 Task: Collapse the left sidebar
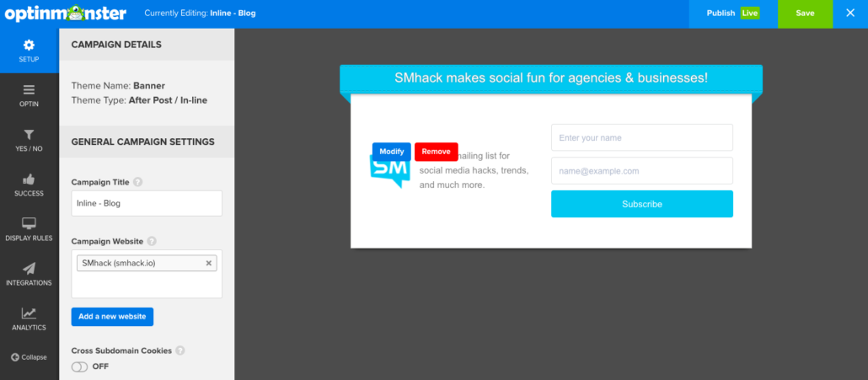pos(29,357)
